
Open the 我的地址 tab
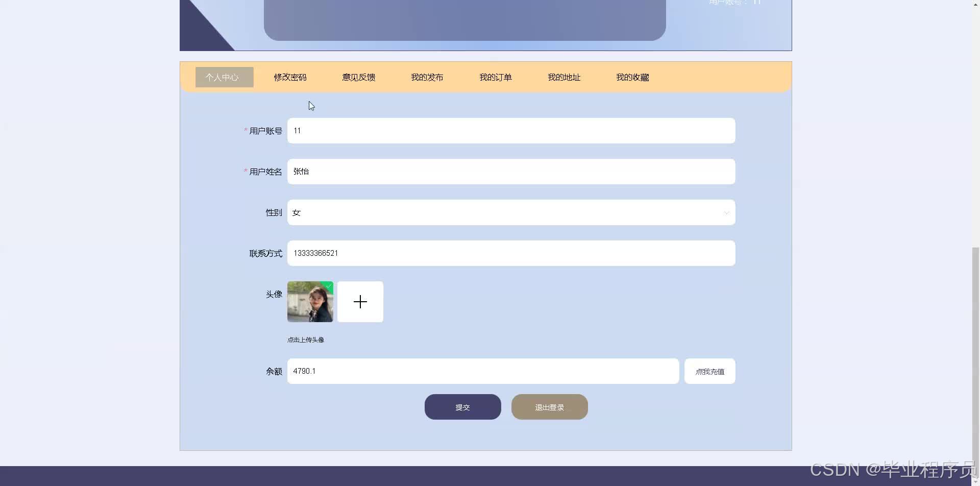[x=563, y=77]
